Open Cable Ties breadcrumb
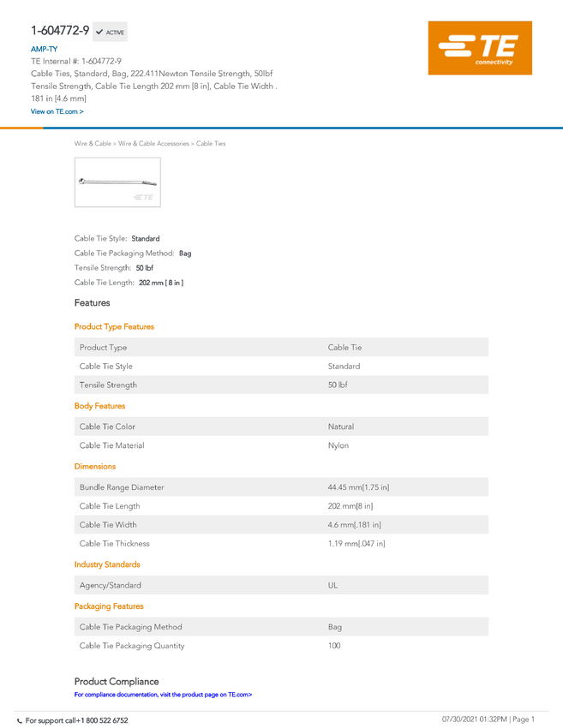The width and height of the screenshot is (563, 728). pos(211,144)
